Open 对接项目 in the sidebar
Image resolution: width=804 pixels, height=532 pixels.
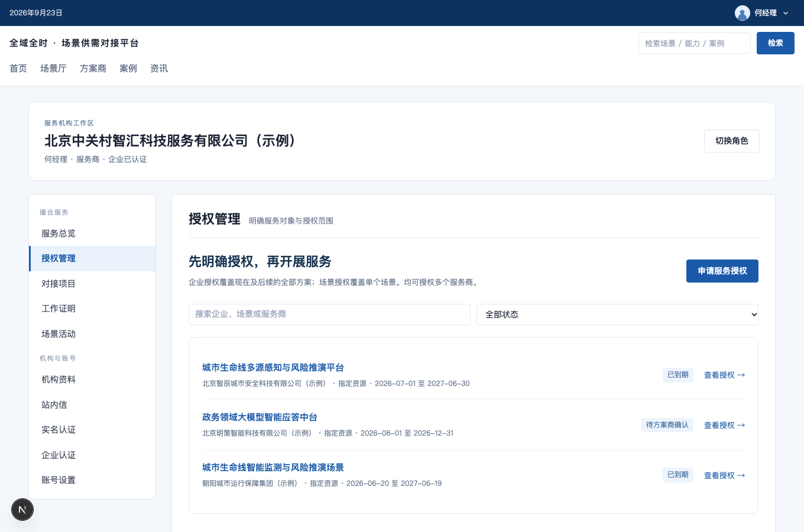92,284
